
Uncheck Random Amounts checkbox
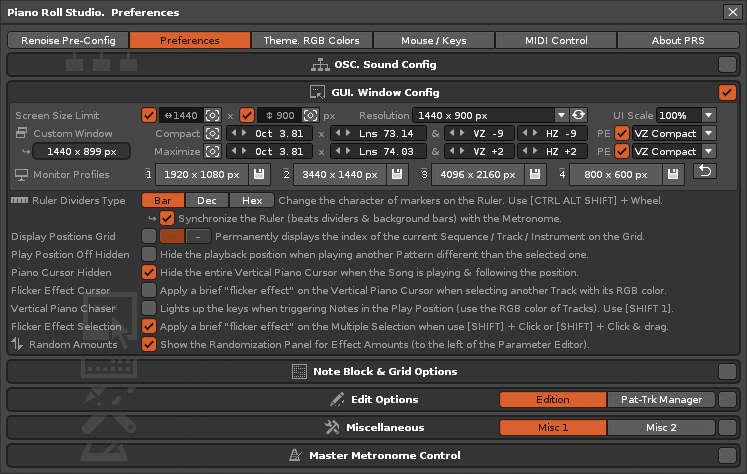click(x=149, y=344)
